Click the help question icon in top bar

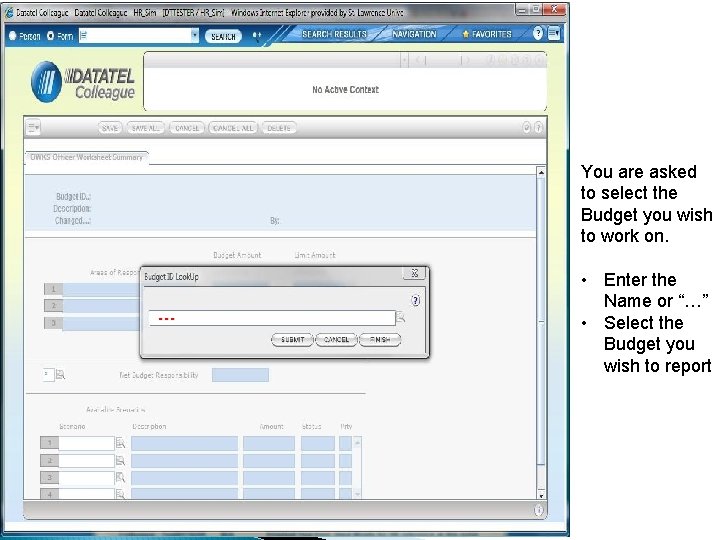click(x=538, y=33)
